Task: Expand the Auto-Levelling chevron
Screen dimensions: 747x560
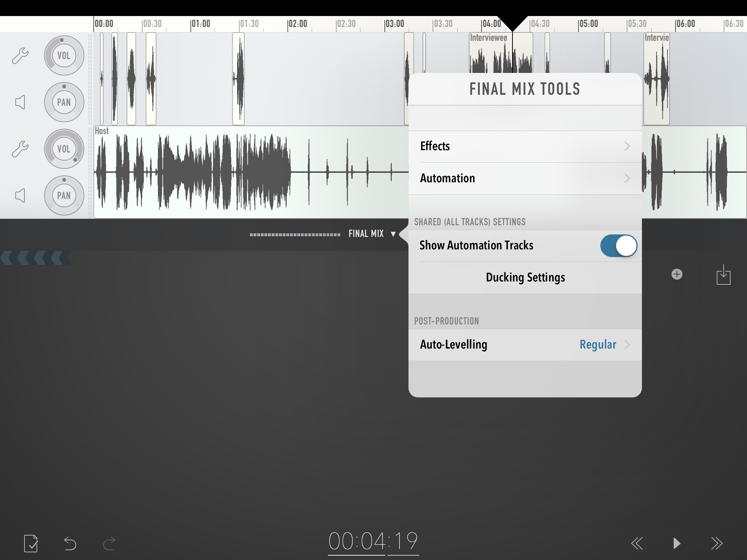Action: coord(627,345)
